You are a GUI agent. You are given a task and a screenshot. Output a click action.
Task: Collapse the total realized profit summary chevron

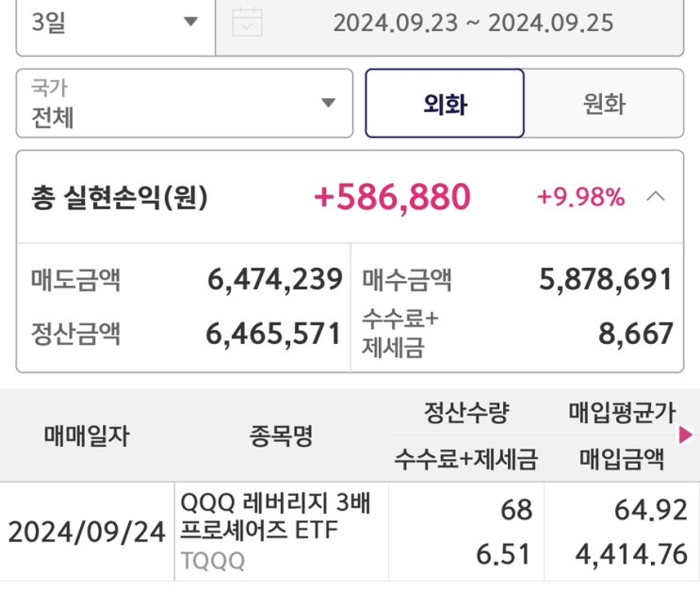(x=657, y=197)
